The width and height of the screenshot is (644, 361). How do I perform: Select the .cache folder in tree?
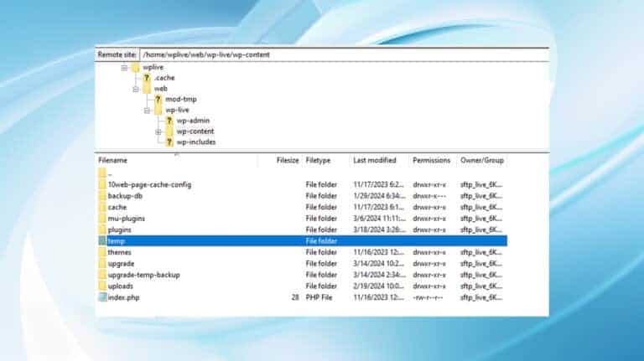point(164,78)
